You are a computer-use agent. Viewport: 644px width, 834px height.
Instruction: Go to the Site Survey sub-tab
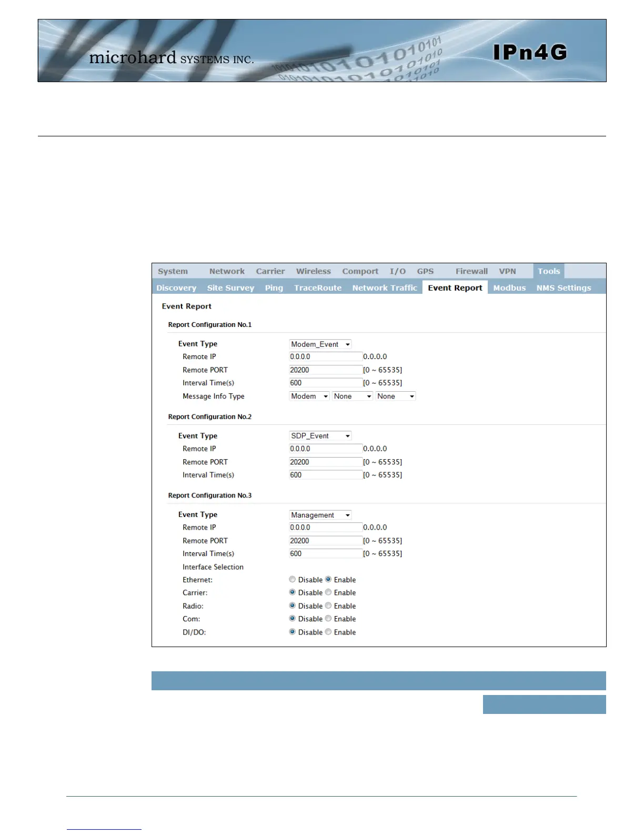click(230, 287)
